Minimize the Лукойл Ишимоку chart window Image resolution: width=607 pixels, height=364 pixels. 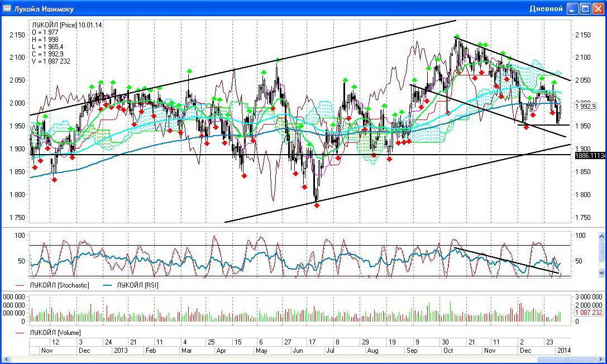pos(572,8)
